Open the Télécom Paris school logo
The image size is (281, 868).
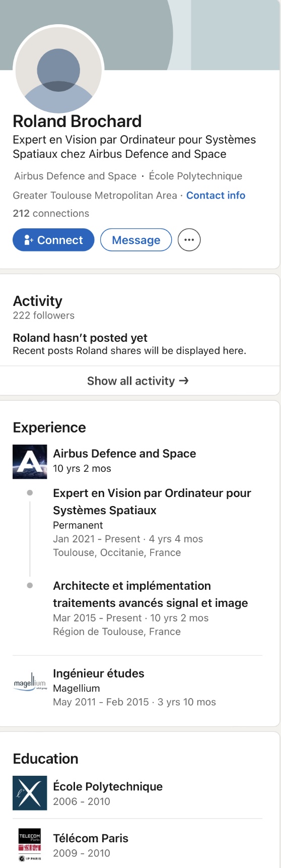[30, 845]
